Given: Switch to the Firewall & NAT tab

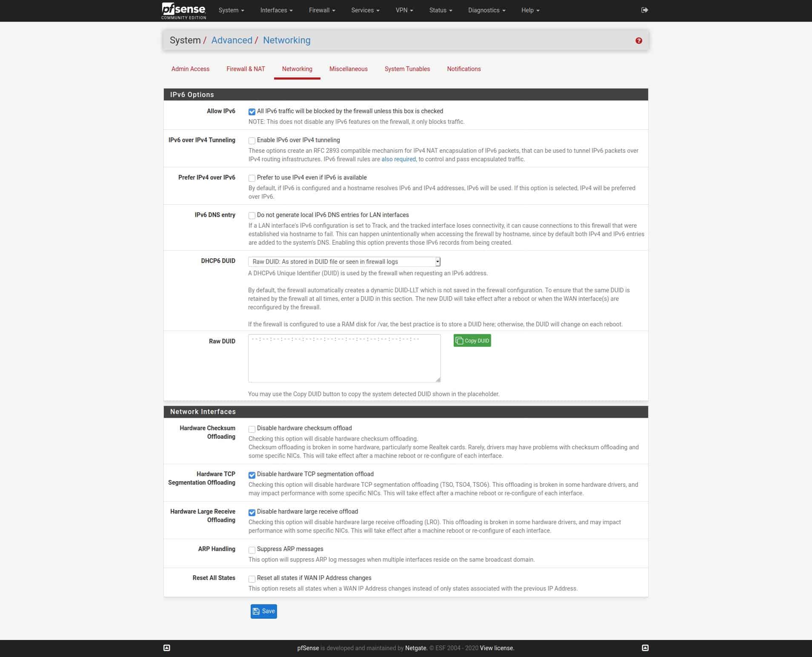Looking at the screenshot, I should pos(246,69).
